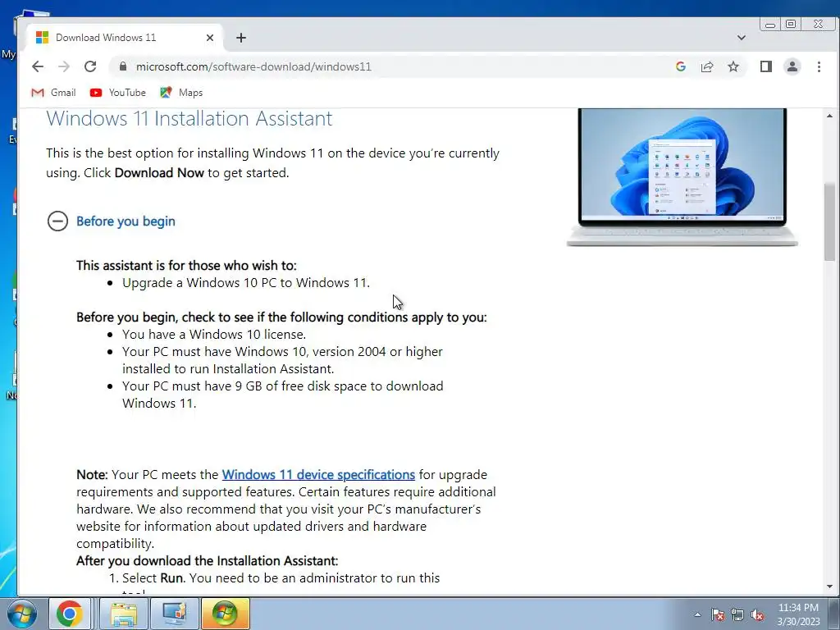
Task: View site security info via lock icon
Action: [123, 66]
